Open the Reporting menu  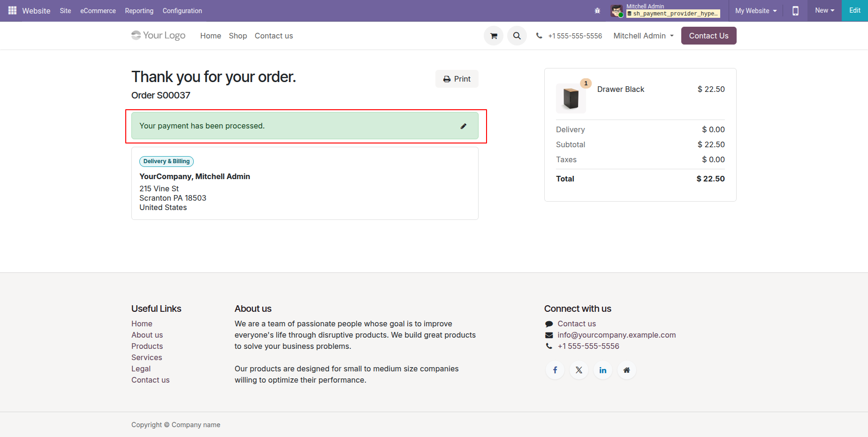pyautogui.click(x=139, y=11)
